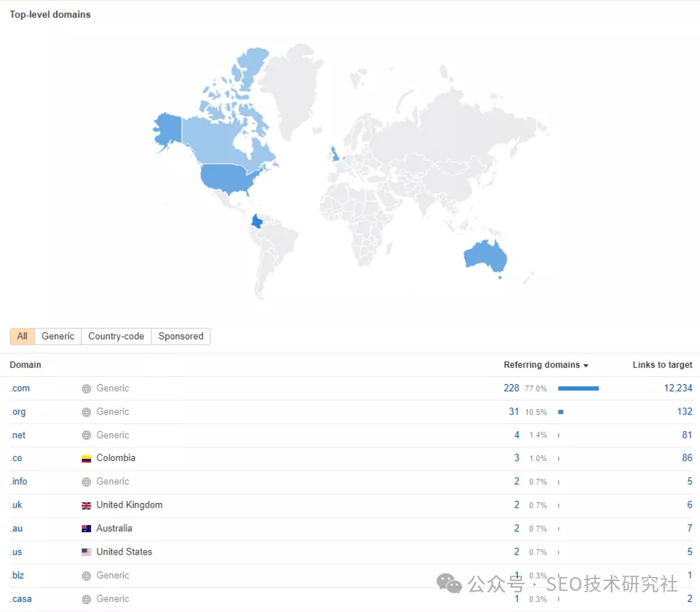700x612 pixels.
Task: Open the .info domain link
Action: (x=18, y=481)
